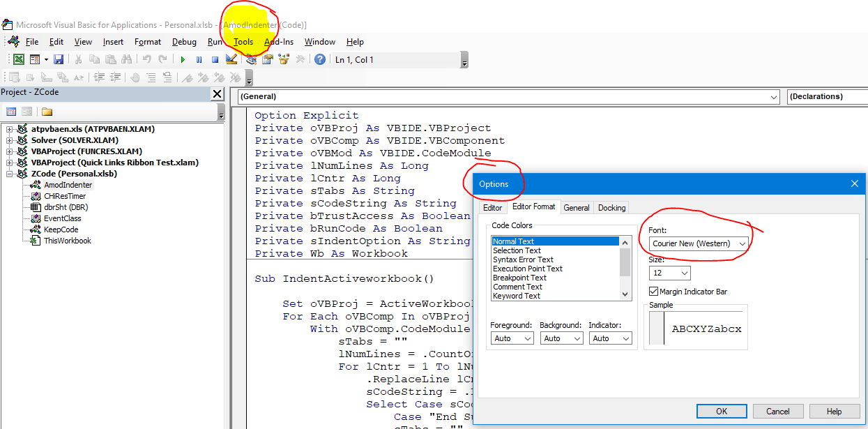This screenshot has height=429, width=868.
Task: Click the Break pause icon
Action: click(199, 59)
